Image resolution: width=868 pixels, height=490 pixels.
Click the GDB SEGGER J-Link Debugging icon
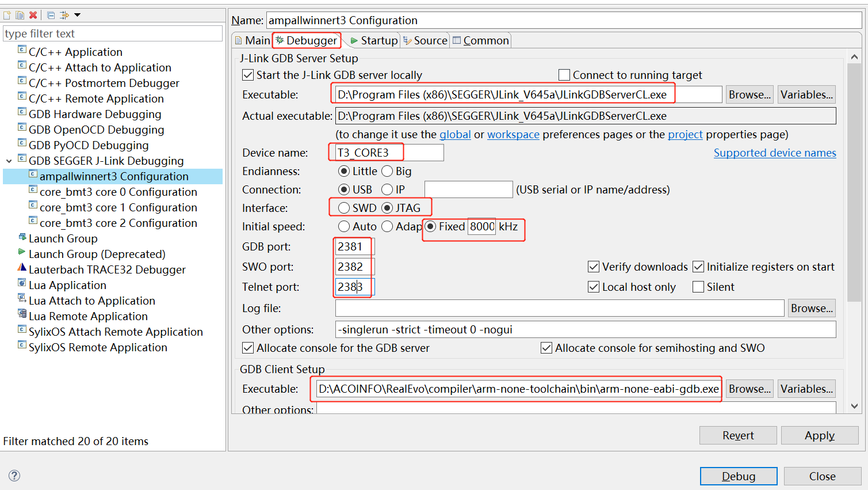pyautogui.click(x=22, y=159)
